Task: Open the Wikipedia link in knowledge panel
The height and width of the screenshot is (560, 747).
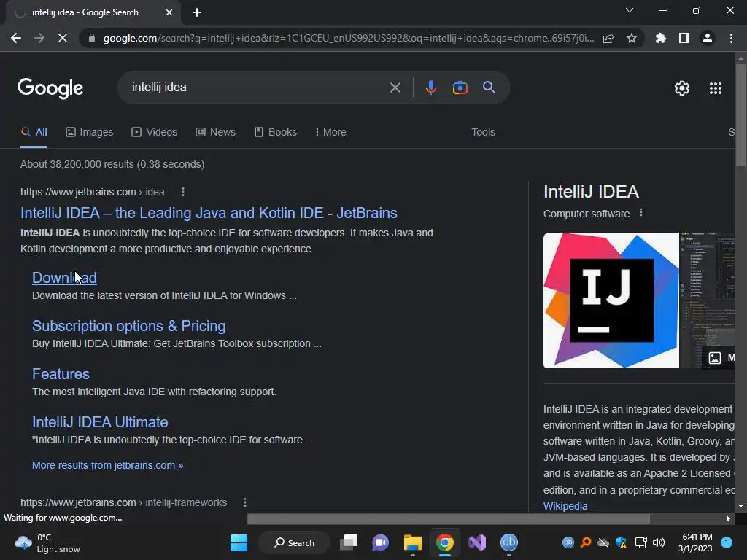Action: 565,506
